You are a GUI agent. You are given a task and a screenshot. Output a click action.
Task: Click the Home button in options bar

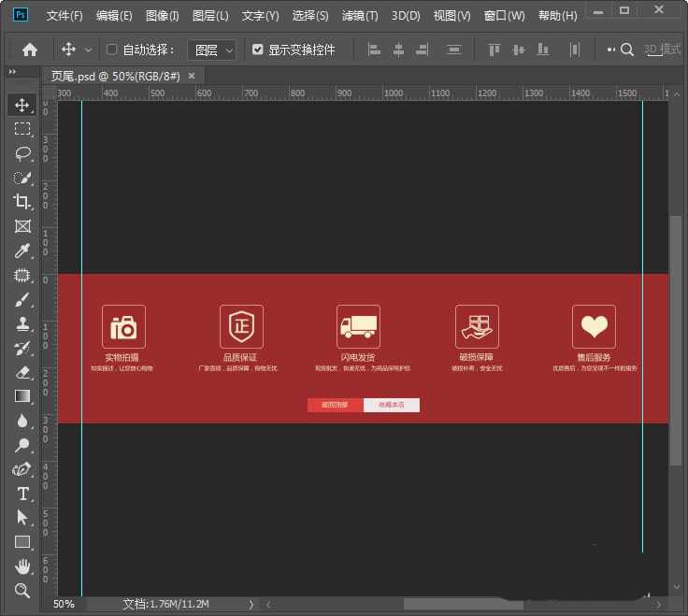pyautogui.click(x=30, y=50)
